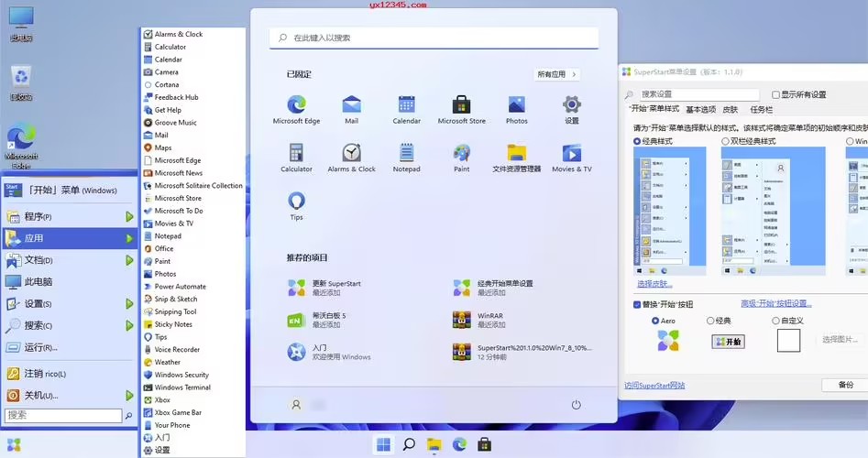
Task: Expand the 搜索(C) submenu
Action: click(x=129, y=325)
